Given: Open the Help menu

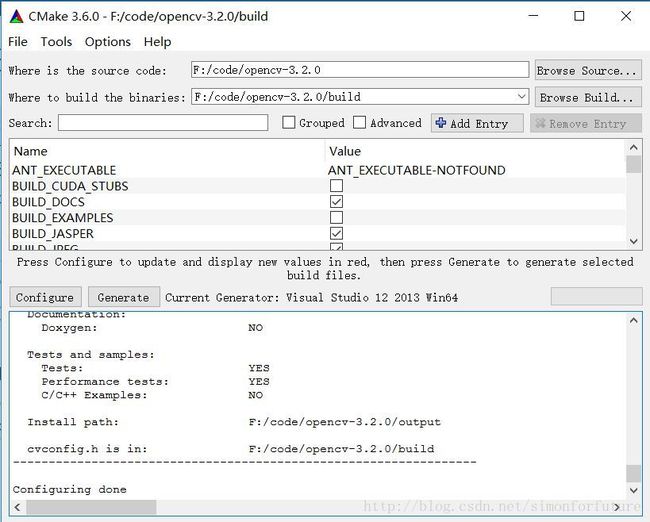Looking at the screenshot, I should pos(158,42).
